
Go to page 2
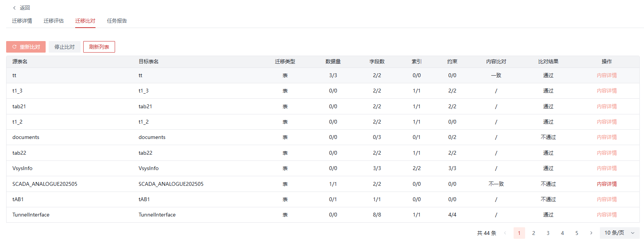pos(534,233)
